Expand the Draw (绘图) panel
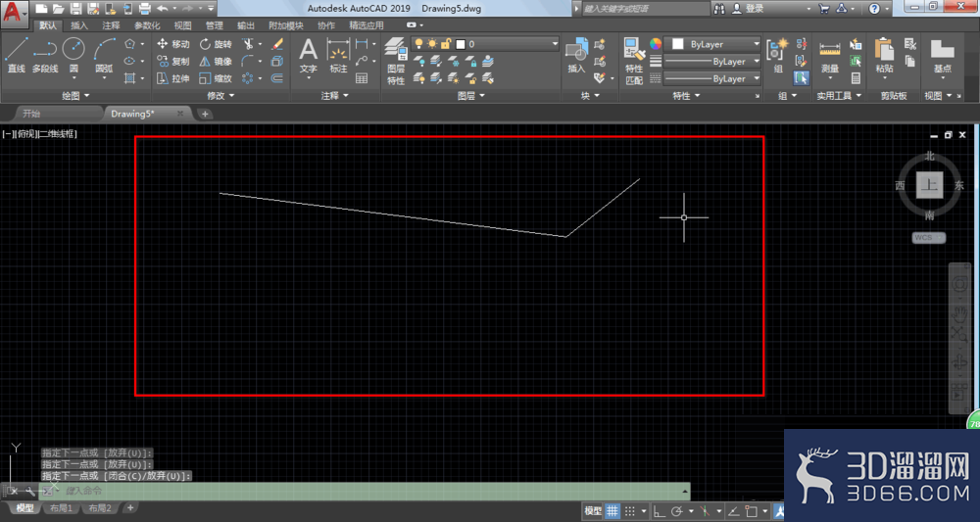This screenshot has height=522, width=980. click(75, 96)
